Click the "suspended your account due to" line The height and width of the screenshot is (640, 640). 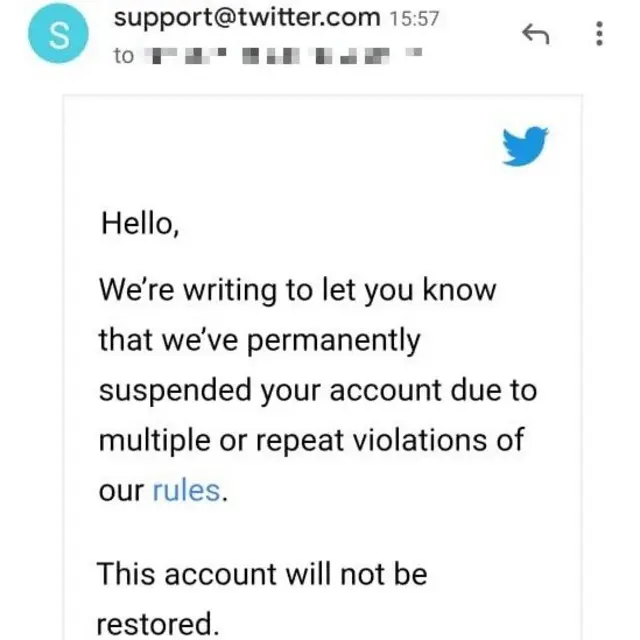(x=317, y=390)
